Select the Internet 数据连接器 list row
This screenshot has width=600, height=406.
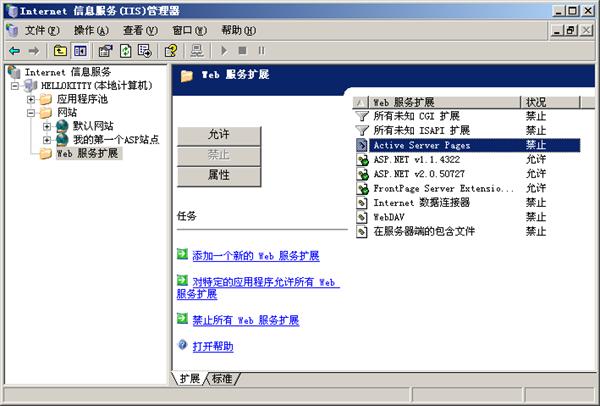click(468, 203)
